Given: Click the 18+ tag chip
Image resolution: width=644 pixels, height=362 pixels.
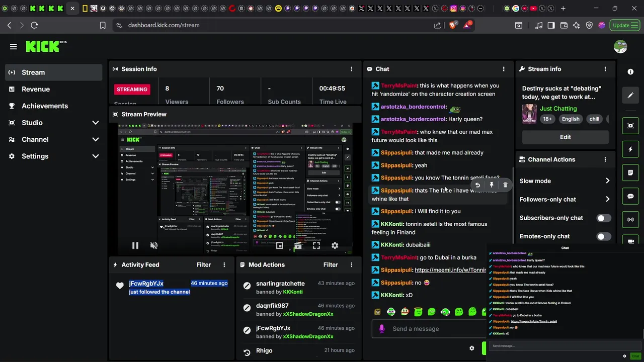Looking at the screenshot, I should [547, 119].
